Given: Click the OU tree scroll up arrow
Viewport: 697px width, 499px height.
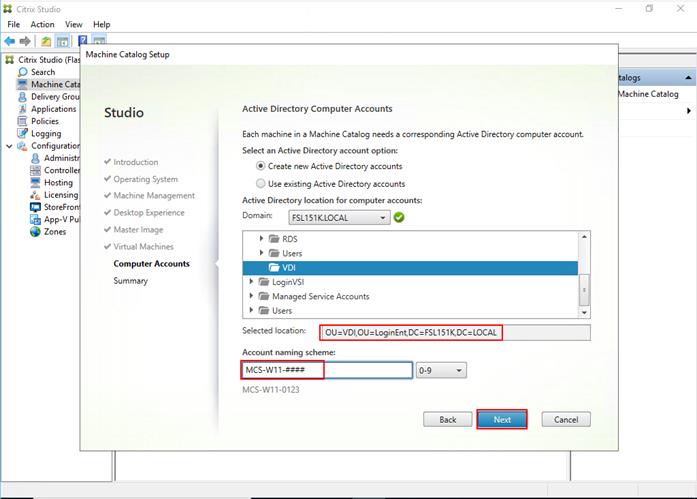Looking at the screenshot, I should coord(584,237).
